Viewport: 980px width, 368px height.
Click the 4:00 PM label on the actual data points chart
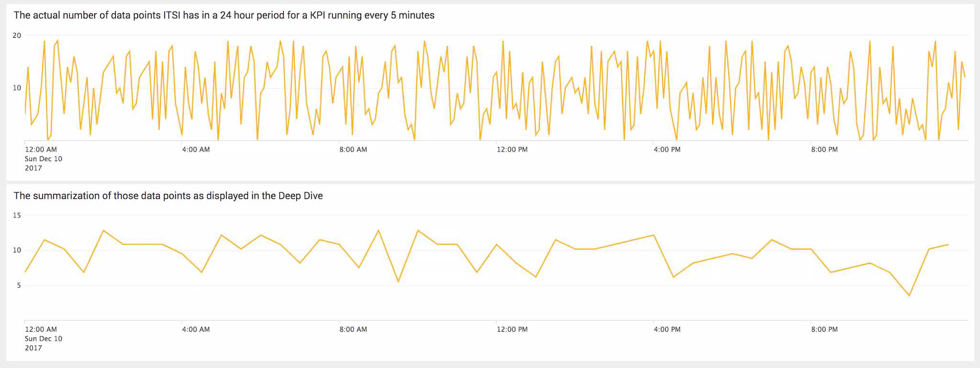(667, 150)
